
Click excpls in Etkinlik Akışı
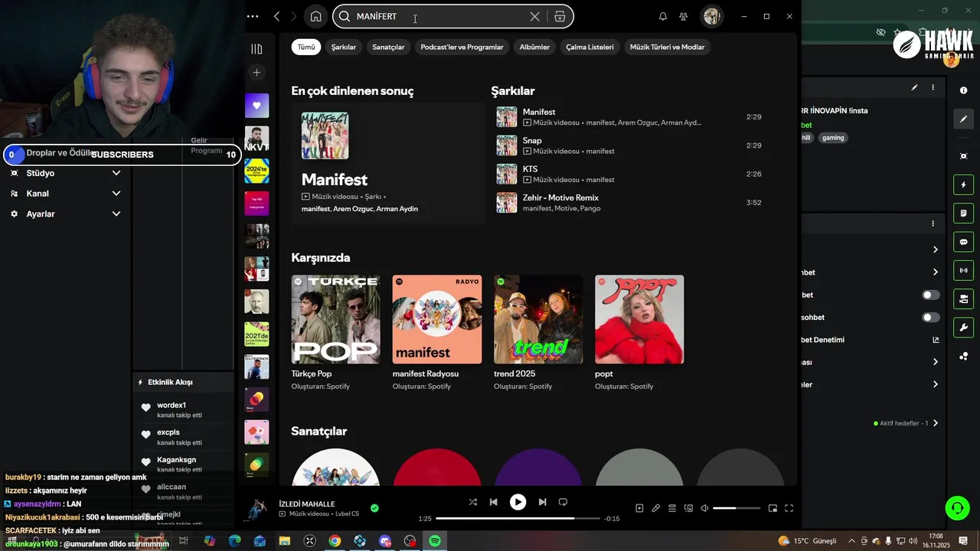(168, 432)
